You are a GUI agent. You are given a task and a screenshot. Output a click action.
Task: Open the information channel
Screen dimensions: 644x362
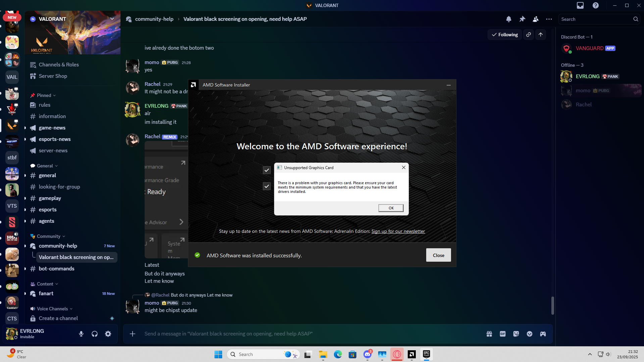[72, 116]
